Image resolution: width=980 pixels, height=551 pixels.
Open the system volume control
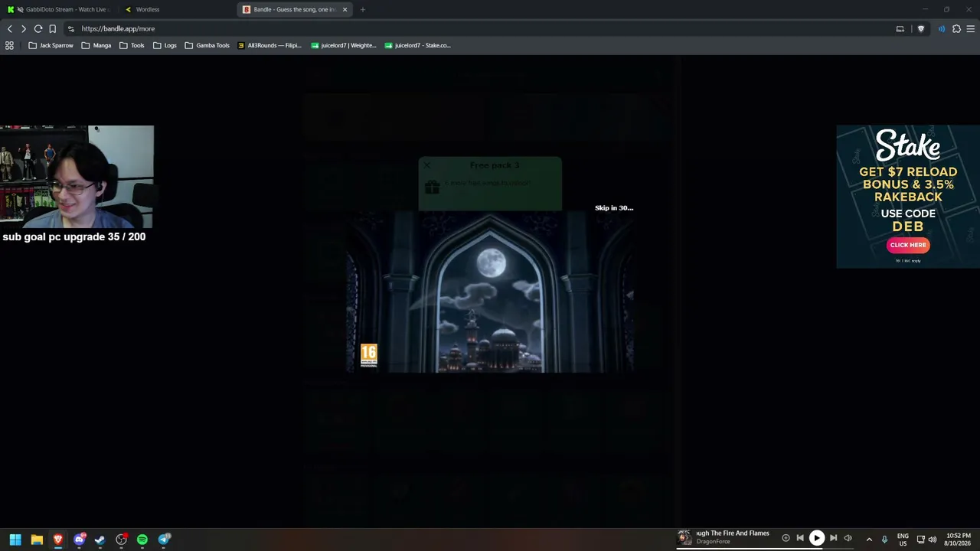tap(933, 540)
